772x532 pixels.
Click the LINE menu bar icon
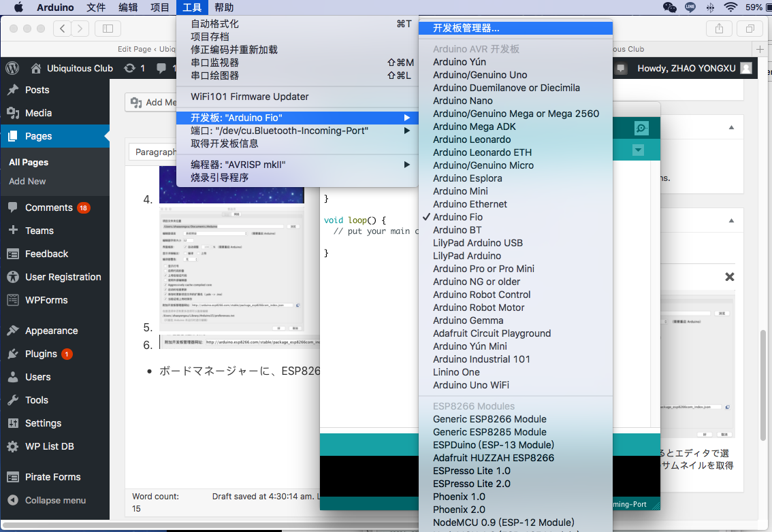[x=690, y=7]
